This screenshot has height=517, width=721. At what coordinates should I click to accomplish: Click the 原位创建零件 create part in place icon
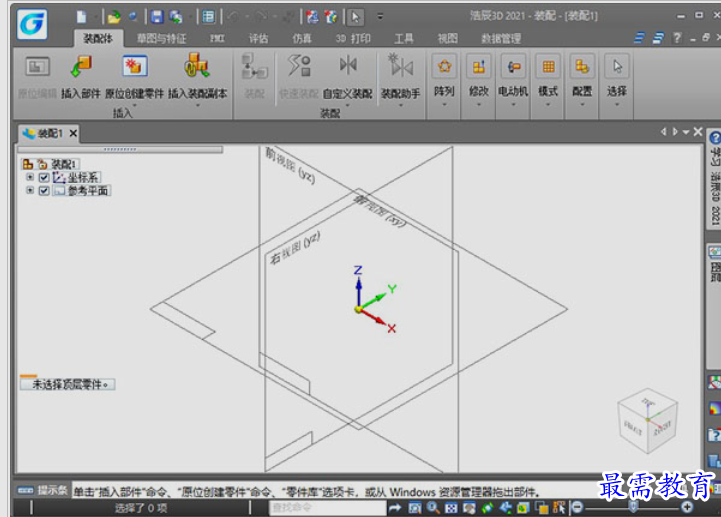tap(134, 66)
